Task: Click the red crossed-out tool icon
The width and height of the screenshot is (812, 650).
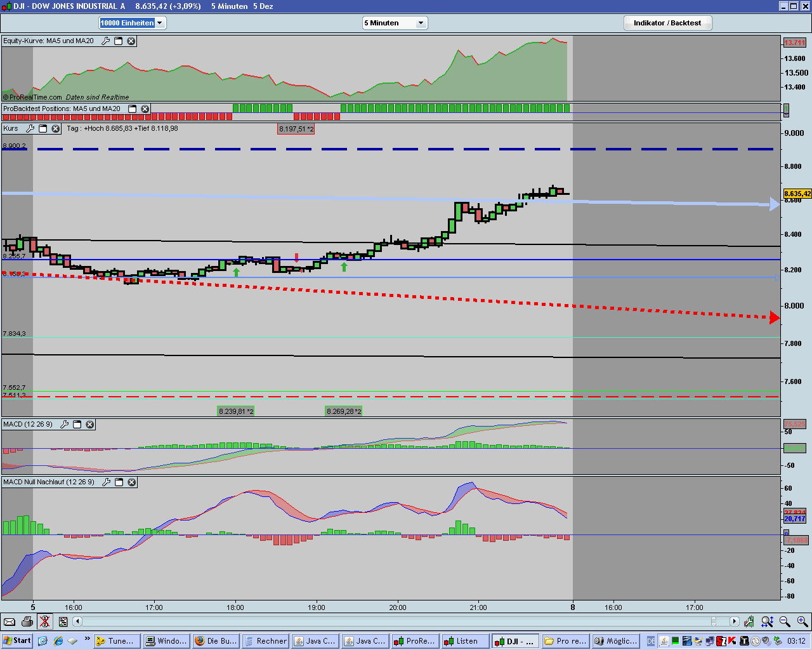Action: tap(44, 621)
